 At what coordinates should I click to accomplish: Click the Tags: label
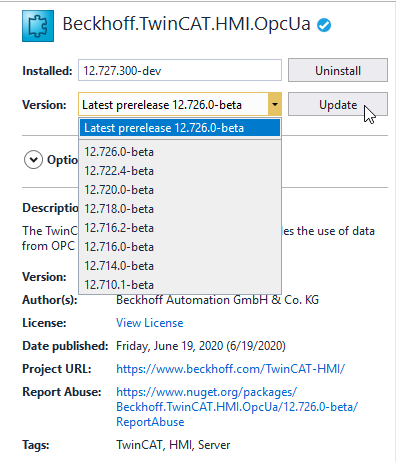pyautogui.click(x=36, y=445)
